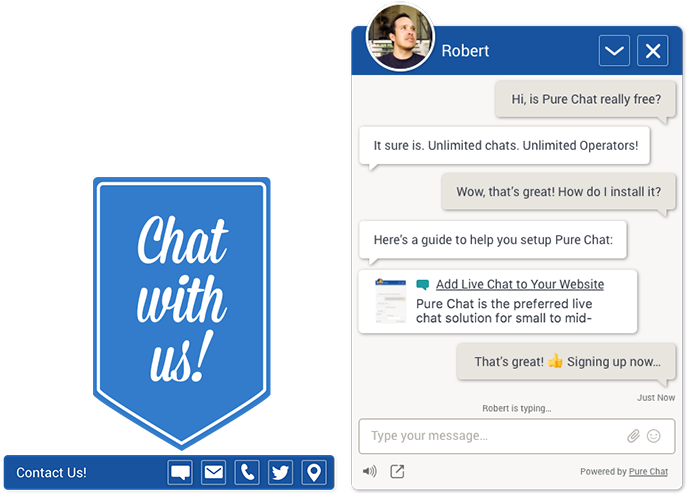Open the emoji smiley picker
687x494 pixels.
click(x=654, y=436)
